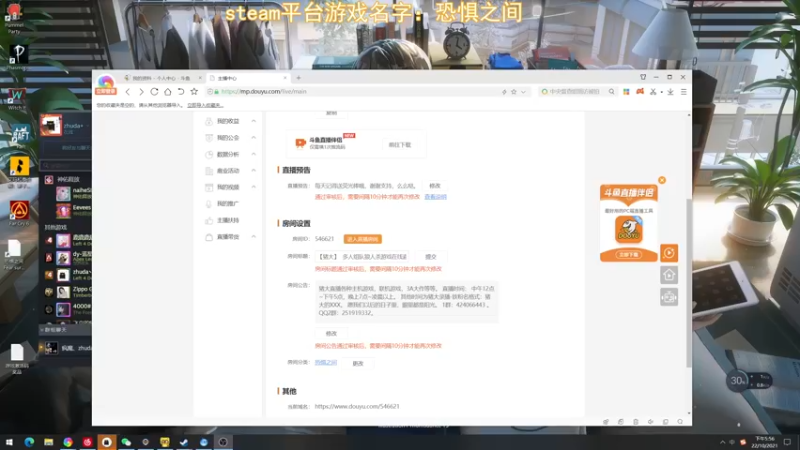
Task: Click the page vertical scrollbar
Action: (x=689, y=283)
